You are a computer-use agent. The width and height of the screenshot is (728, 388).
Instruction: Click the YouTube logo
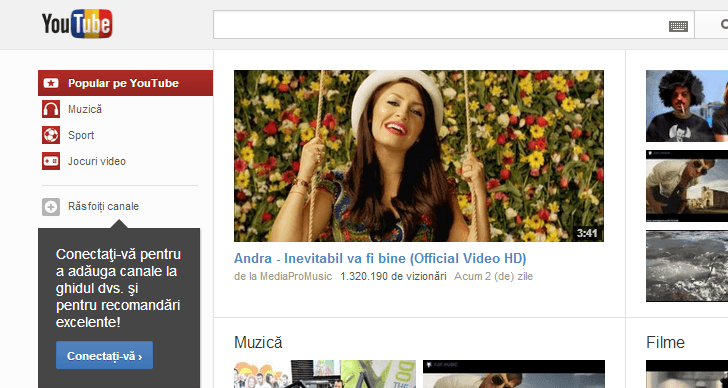click(77, 24)
